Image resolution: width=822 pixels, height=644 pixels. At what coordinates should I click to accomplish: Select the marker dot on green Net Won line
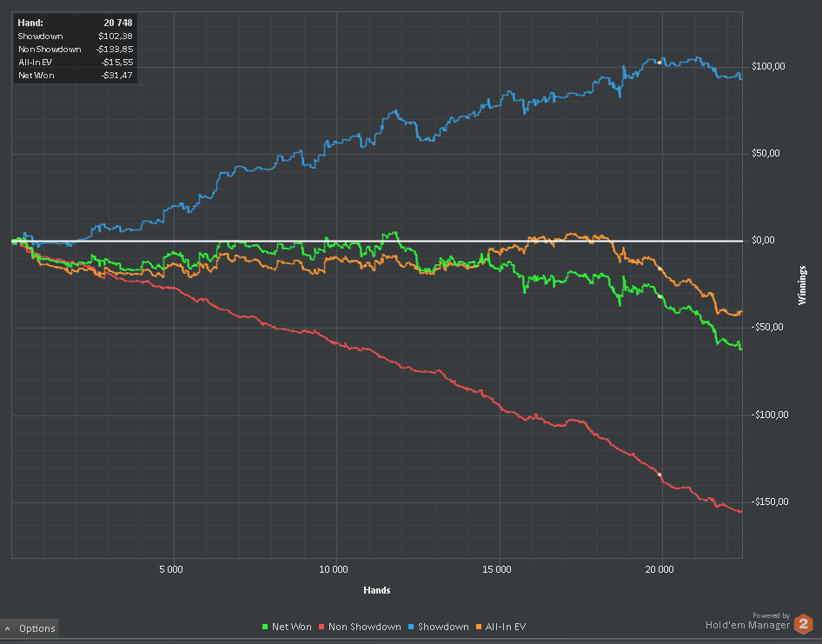tap(660, 296)
